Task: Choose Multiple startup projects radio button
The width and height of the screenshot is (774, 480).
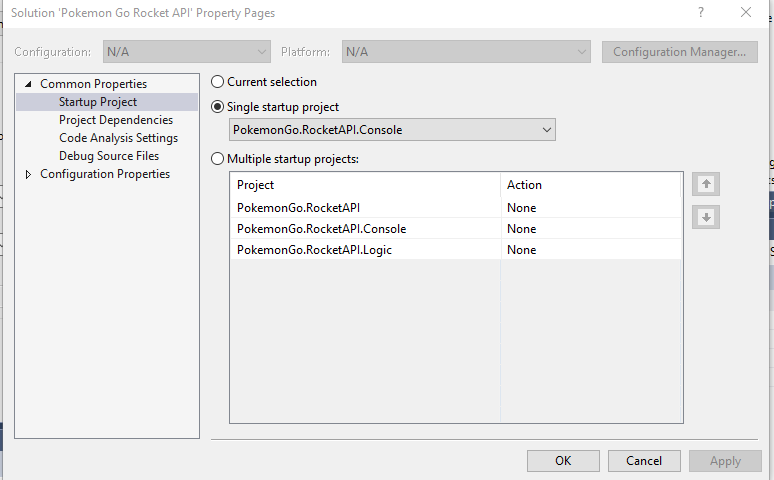Action: (217, 159)
